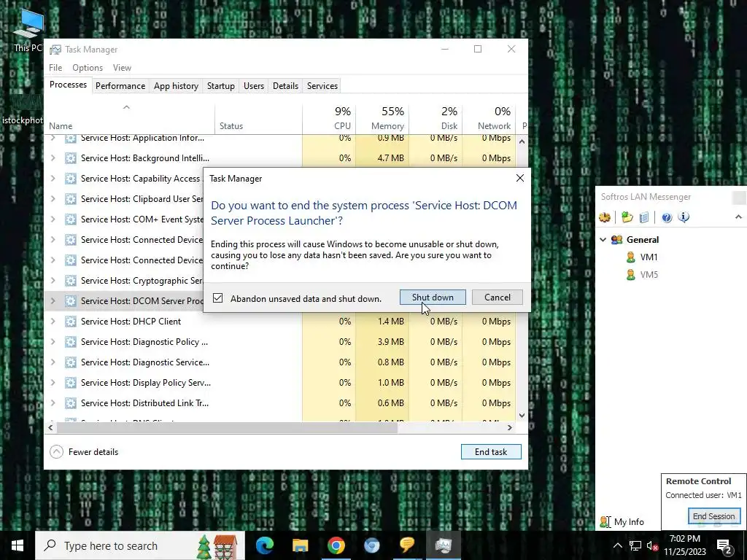This screenshot has width=747, height=560.
Task: Collapse the Softros toolbar with the up chevron
Action: click(x=738, y=217)
